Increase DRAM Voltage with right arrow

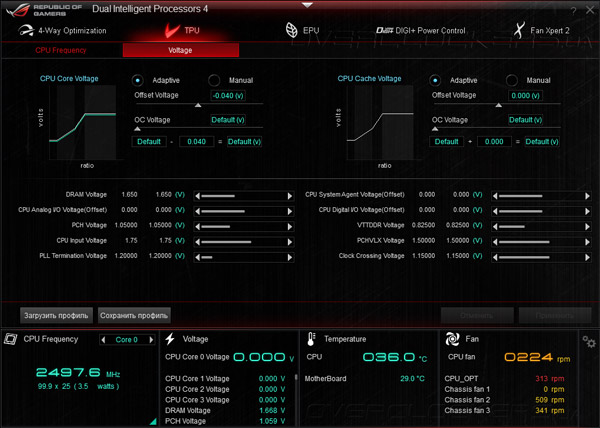tap(290, 196)
